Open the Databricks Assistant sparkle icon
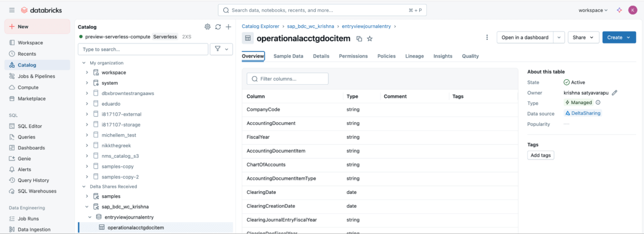 [x=619, y=10]
